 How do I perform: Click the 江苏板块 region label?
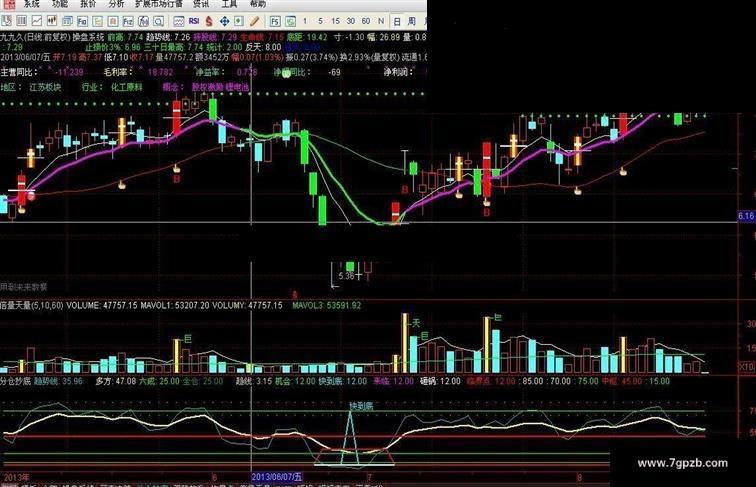(x=45, y=87)
